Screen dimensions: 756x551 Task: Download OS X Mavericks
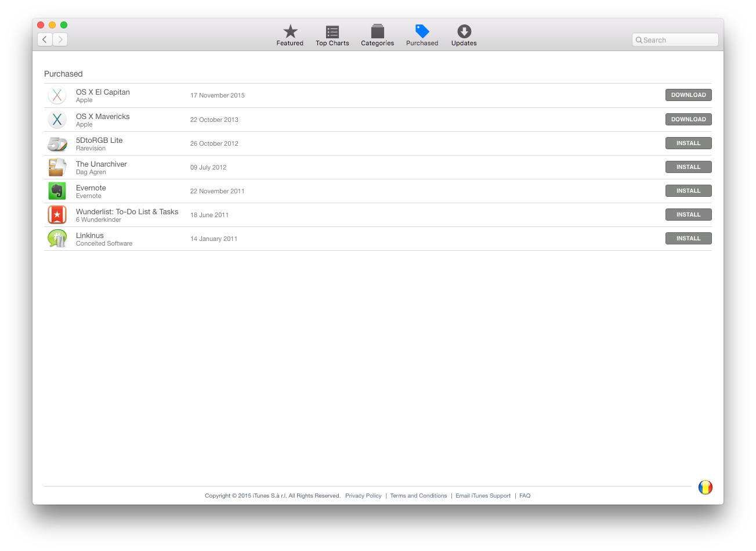[x=688, y=120]
